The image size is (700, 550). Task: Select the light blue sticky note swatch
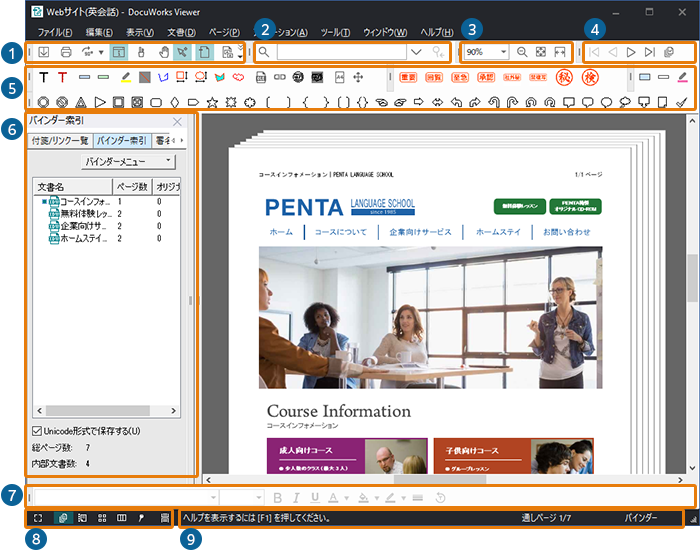(x=645, y=77)
